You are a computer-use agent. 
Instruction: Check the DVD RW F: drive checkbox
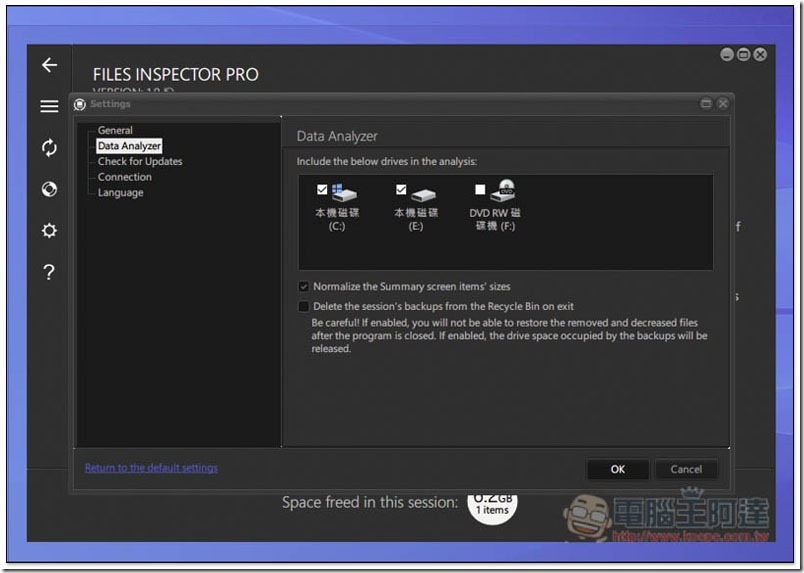[480, 190]
